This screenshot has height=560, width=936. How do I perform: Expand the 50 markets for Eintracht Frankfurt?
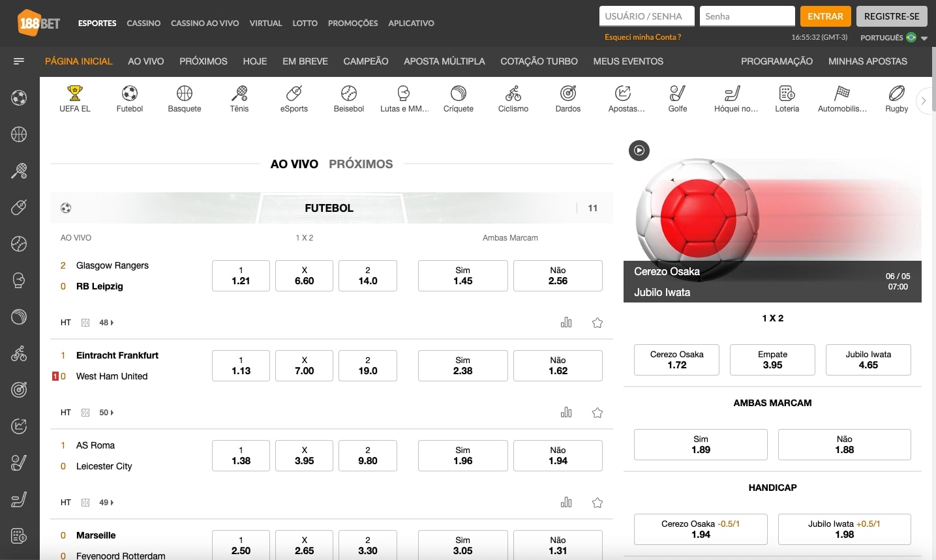(106, 413)
